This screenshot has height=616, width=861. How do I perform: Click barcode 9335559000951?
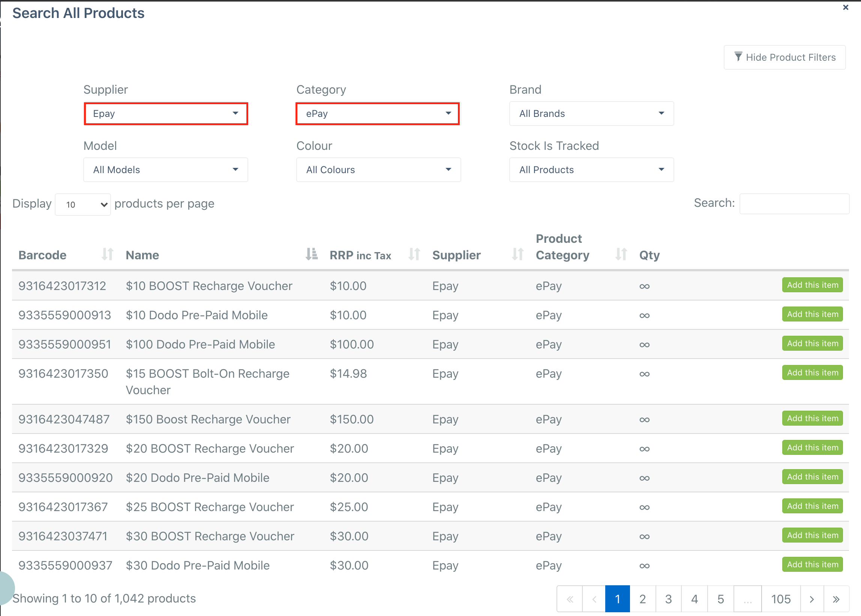(x=65, y=344)
